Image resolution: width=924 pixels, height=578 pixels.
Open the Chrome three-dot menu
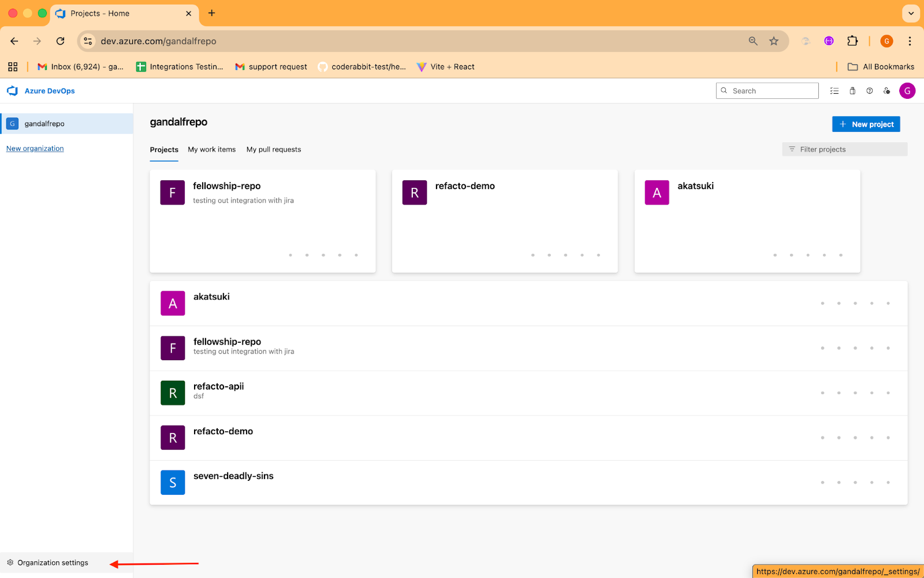coord(910,41)
